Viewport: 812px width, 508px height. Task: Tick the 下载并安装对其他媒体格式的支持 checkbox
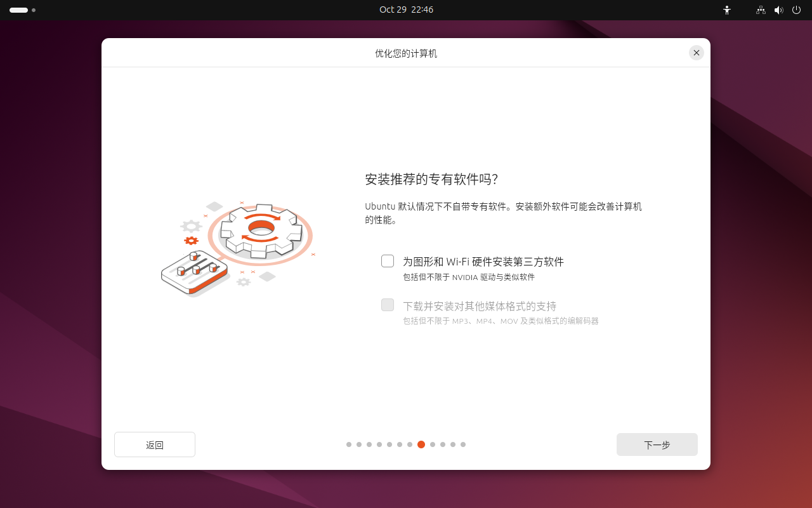click(x=388, y=305)
